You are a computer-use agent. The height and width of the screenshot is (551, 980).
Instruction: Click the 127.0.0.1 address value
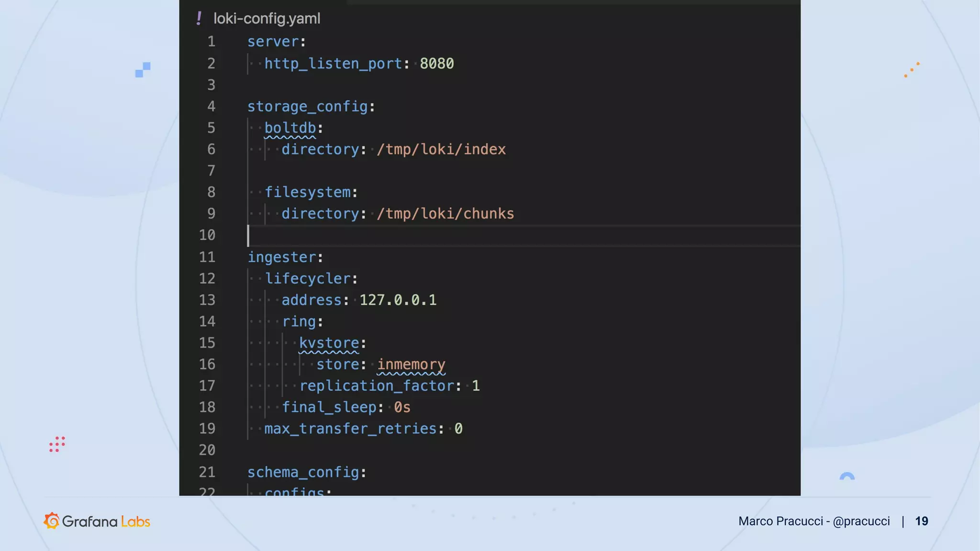(x=398, y=300)
